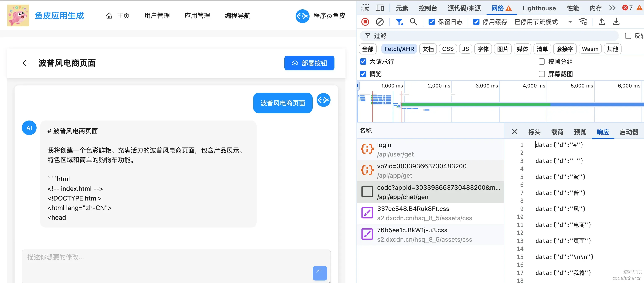Image resolution: width=644 pixels, height=283 pixels.
Task: Switch to 元素 DevTools tab
Action: tap(402, 8)
